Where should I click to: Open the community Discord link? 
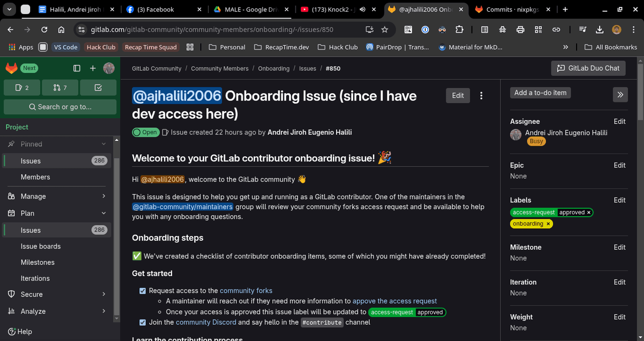click(x=206, y=322)
